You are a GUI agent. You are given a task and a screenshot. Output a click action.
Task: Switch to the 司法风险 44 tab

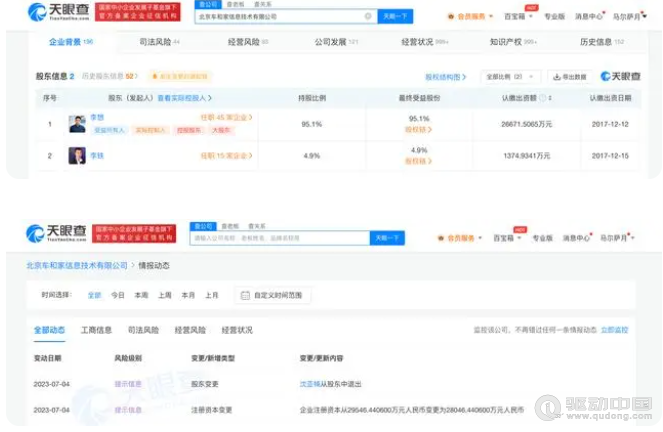pos(159,42)
